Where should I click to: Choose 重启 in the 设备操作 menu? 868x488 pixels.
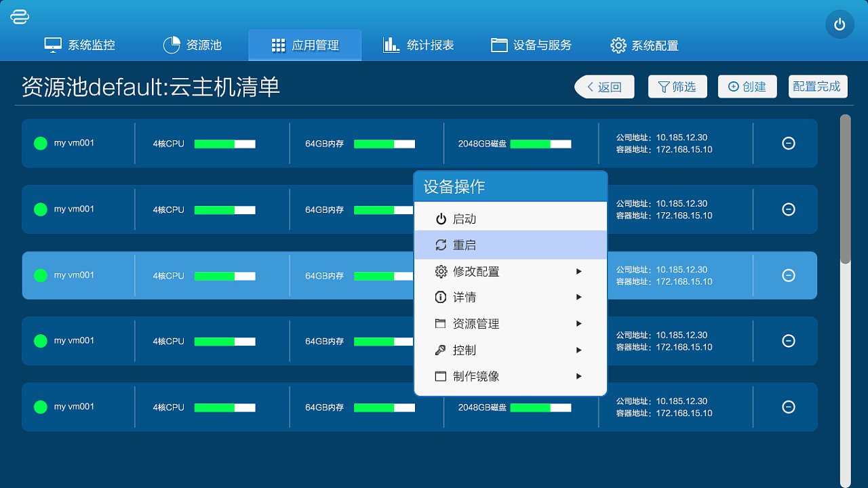click(x=511, y=245)
